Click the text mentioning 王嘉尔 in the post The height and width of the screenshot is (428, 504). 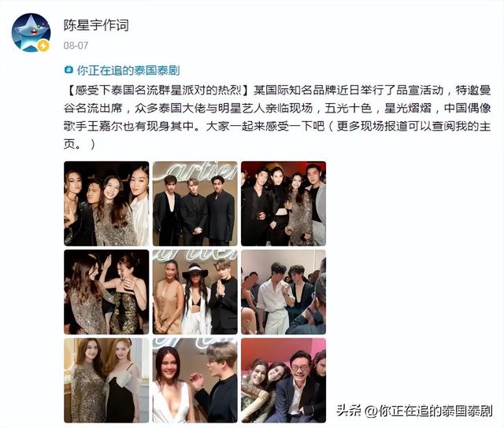(105, 126)
